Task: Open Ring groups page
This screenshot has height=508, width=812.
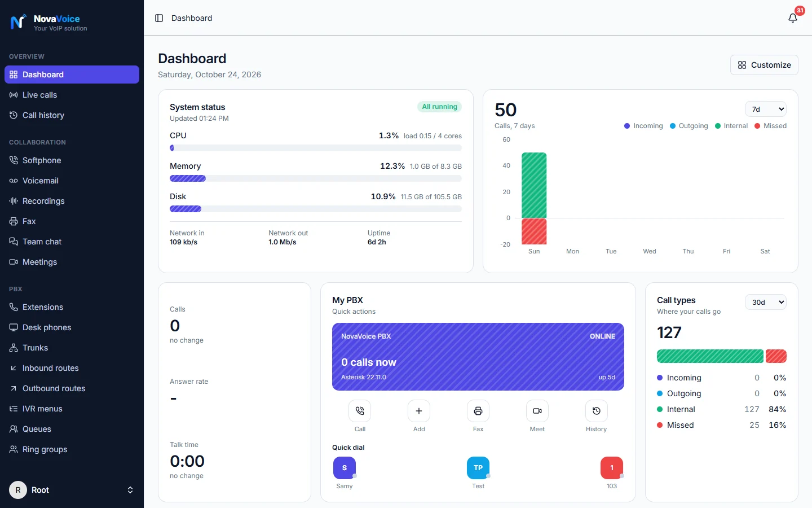Action: (72, 449)
